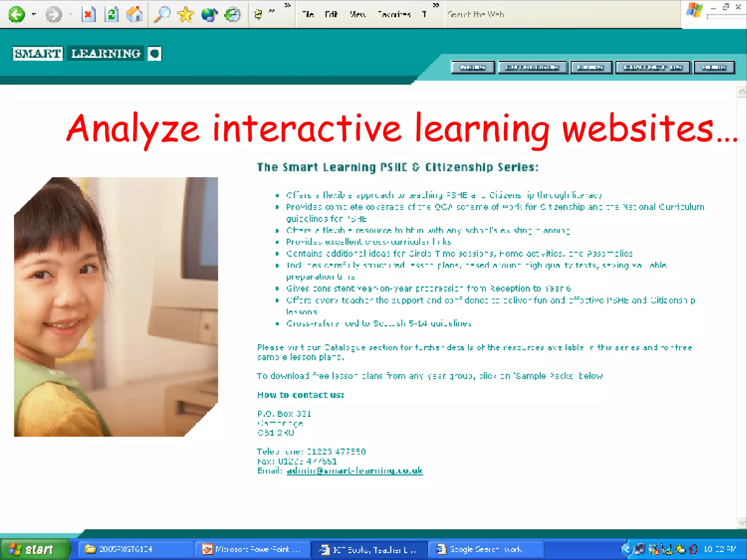Open History with the clock icon
This screenshot has height=560, width=747.
232,15
